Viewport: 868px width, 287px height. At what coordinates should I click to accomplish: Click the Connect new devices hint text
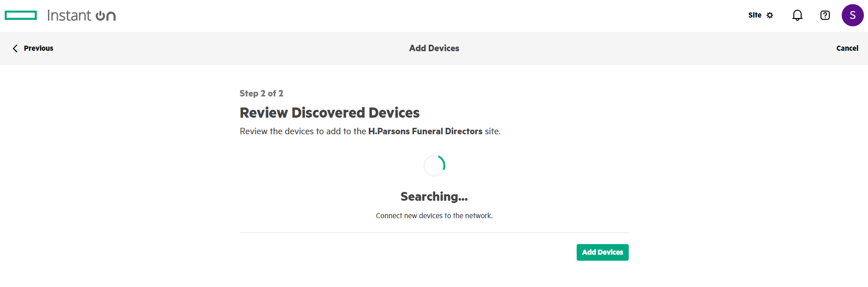point(434,216)
